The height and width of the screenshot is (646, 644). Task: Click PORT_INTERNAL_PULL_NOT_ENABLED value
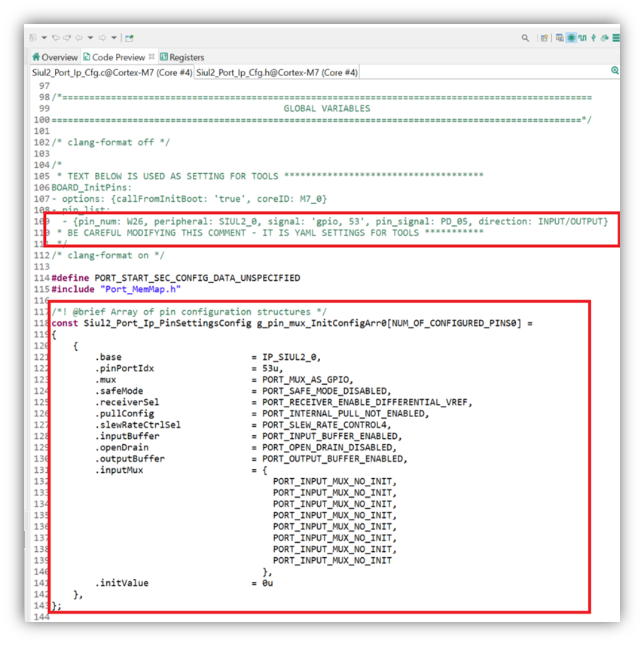click(x=345, y=413)
